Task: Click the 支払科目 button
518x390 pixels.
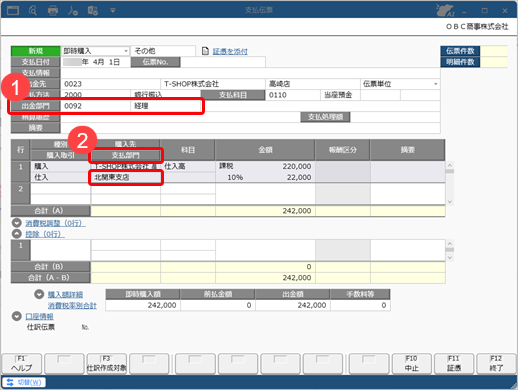Action: point(233,95)
